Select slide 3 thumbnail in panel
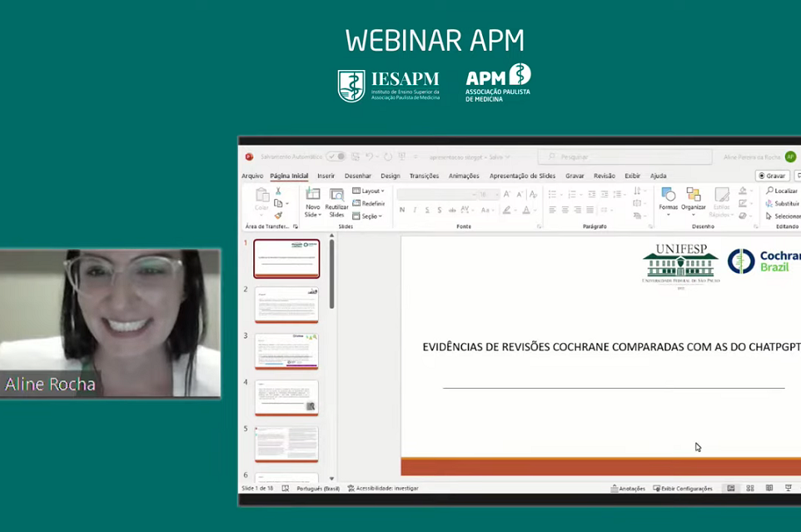The image size is (801, 532). point(286,351)
